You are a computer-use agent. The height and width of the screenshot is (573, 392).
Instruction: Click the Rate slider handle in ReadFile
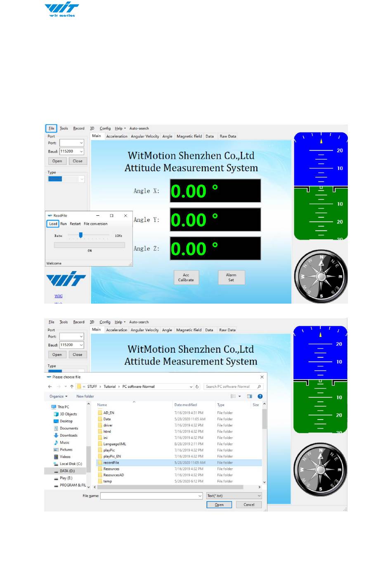[x=81, y=235]
